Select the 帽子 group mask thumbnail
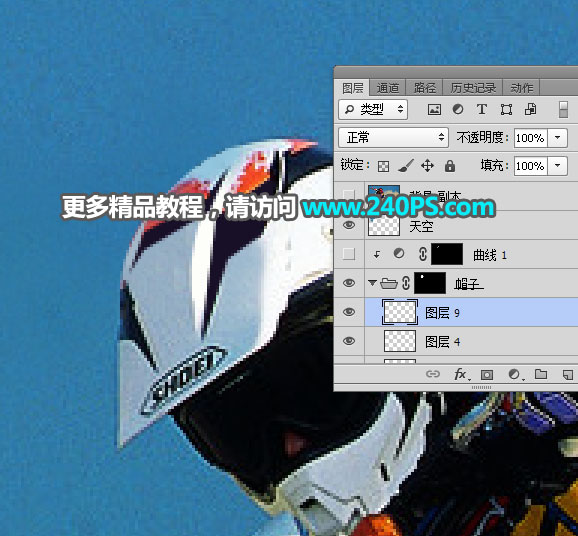Image resolution: width=578 pixels, height=536 pixels. click(430, 283)
